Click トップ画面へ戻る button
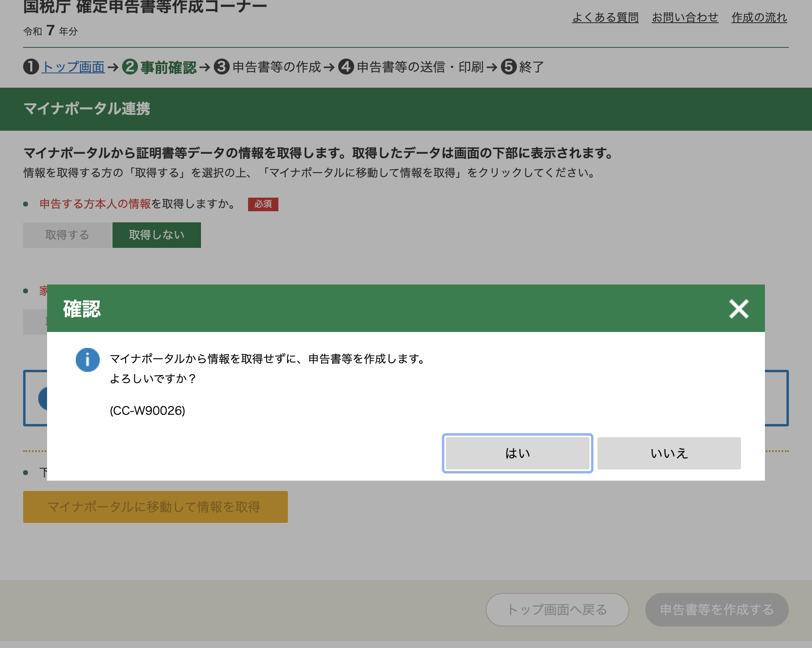 coord(557,610)
